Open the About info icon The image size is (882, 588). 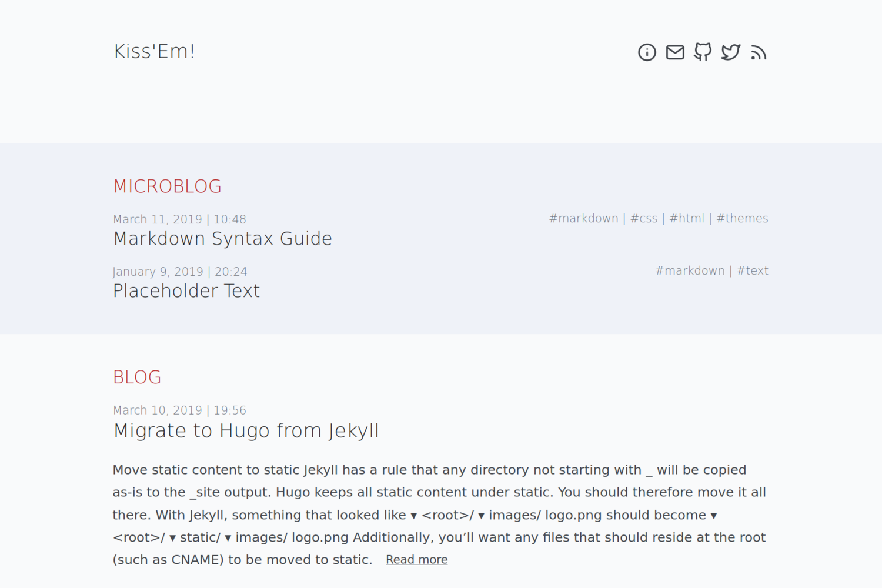(x=647, y=52)
